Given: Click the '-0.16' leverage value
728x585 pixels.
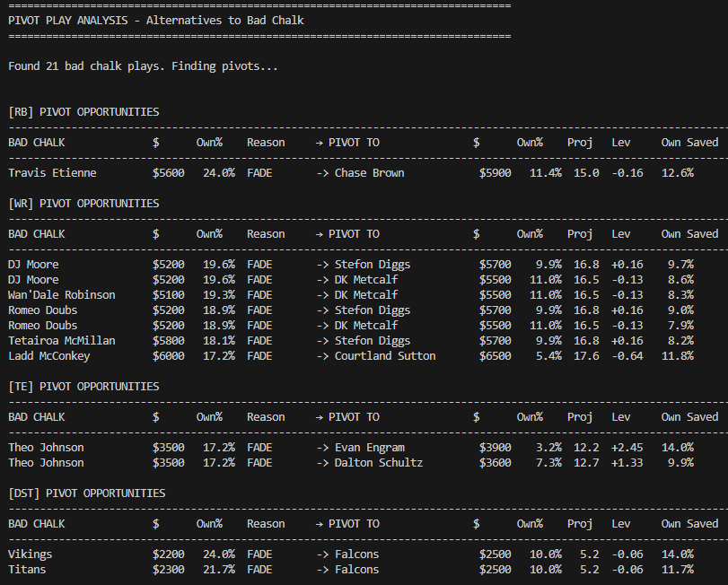Looking at the screenshot, I should pos(627,173).
